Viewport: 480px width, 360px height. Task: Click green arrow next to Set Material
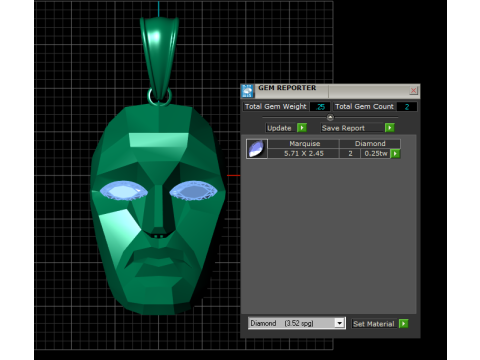[403, 323]
